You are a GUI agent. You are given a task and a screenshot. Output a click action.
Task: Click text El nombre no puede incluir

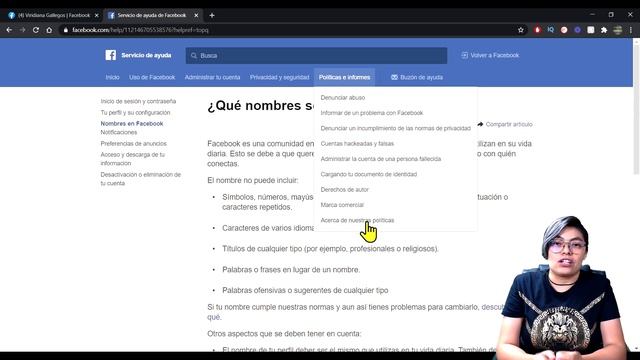click(x=253, y=180)
